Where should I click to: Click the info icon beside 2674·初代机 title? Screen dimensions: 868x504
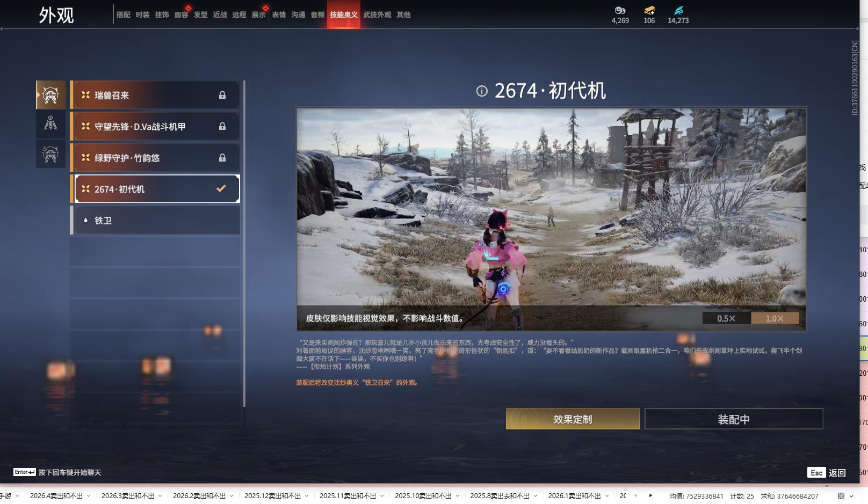coord(482,91)
